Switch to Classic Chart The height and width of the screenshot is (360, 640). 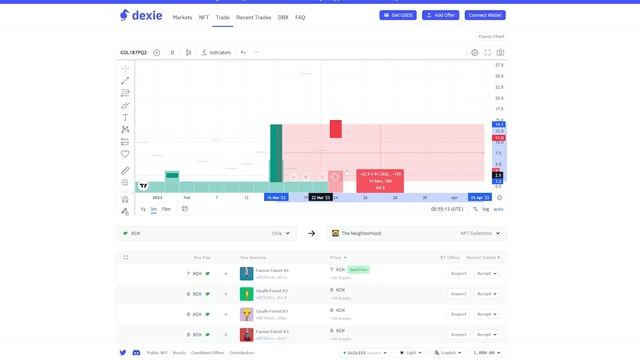[491, 36]
